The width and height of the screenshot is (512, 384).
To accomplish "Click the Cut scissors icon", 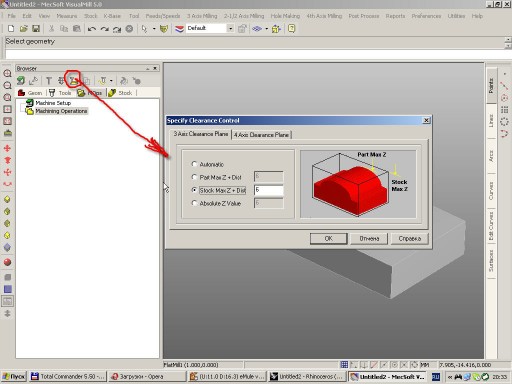I will (x=51, y=29).
